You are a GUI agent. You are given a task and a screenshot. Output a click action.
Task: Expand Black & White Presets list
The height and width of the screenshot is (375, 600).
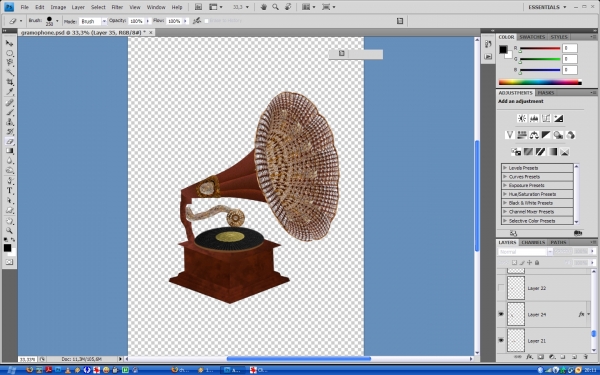505,203
